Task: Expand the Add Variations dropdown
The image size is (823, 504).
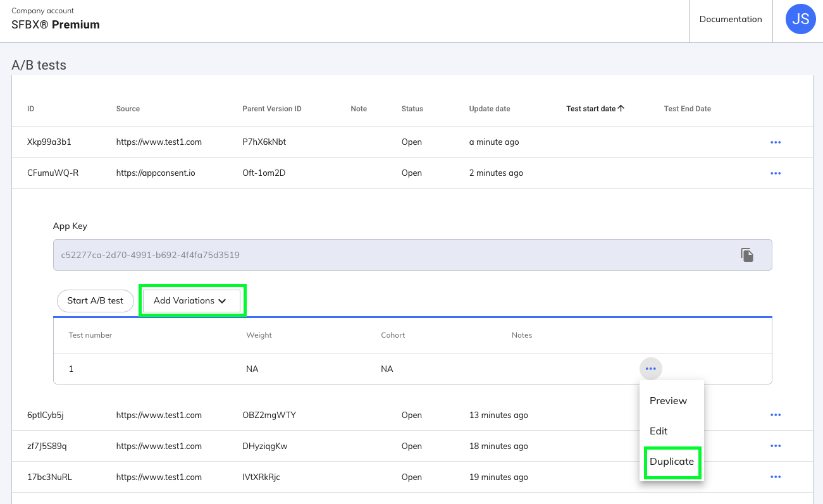Action: pos(190,301)
